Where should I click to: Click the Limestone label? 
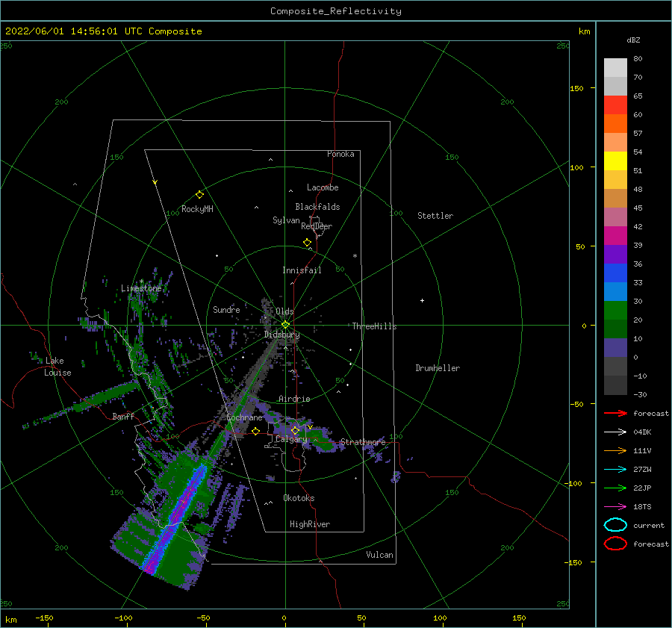coord(141,288)
